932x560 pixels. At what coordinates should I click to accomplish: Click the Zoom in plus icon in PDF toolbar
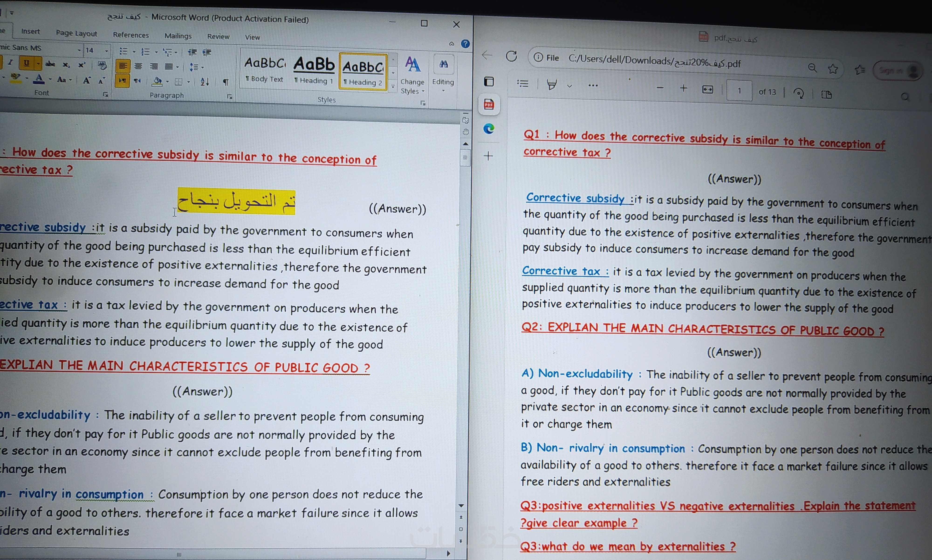683,88
